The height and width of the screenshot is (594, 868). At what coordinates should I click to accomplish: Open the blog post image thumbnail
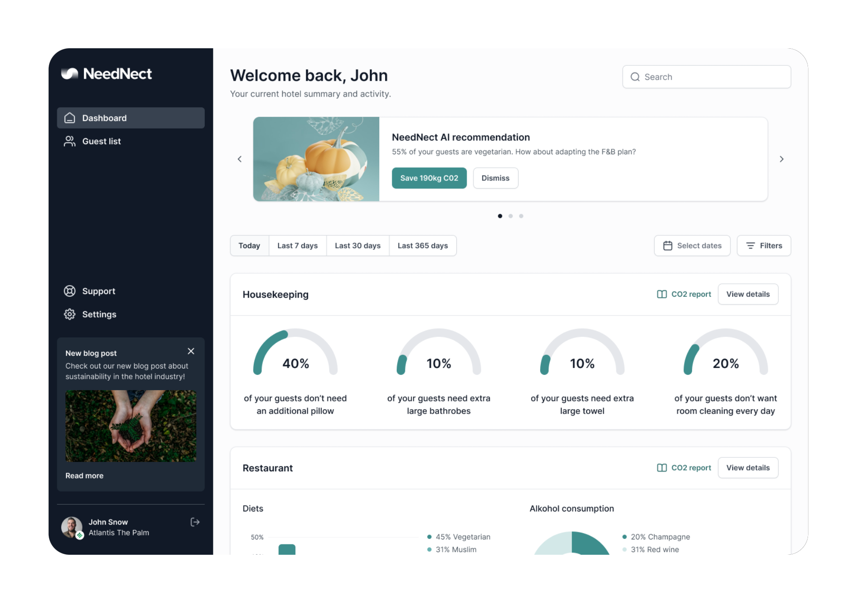131,426
